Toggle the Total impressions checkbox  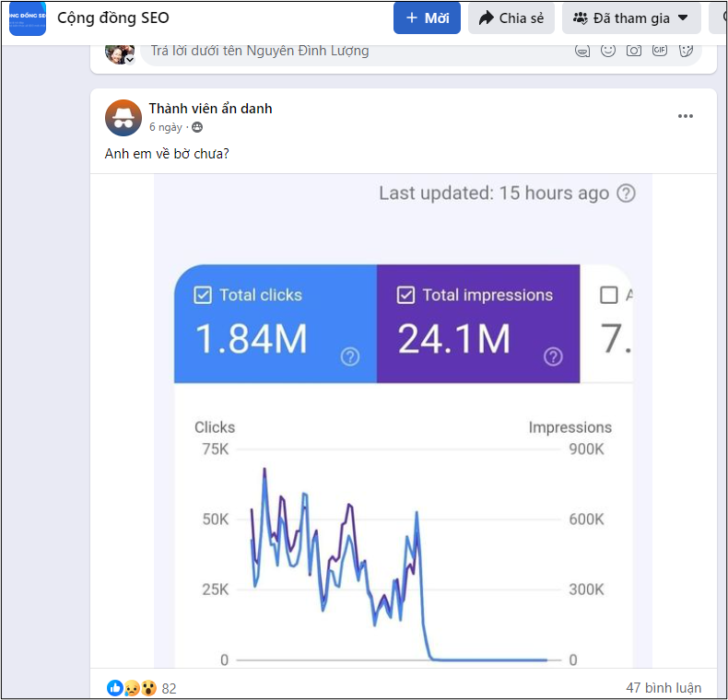pos(405,296)
